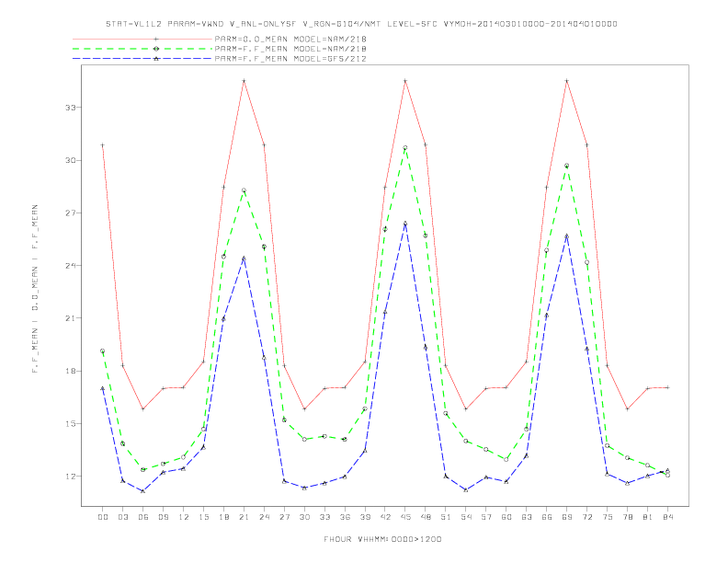Select legend entry PARM=F.F_MEAN MODEL=GFS/212
Image resolution: width=728 pixels, height=563 pixels.
[290, 59]
